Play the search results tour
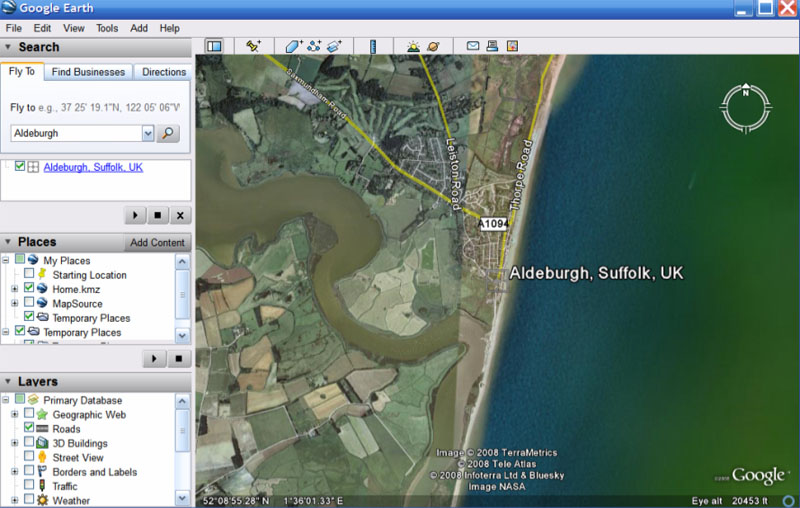 tap(135, 215)
